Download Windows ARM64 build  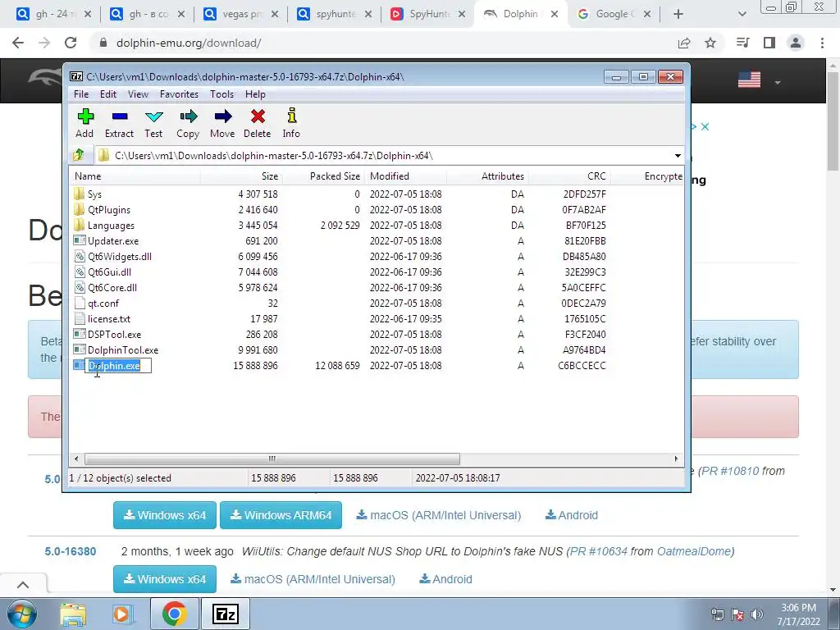(x=281, y=515)
